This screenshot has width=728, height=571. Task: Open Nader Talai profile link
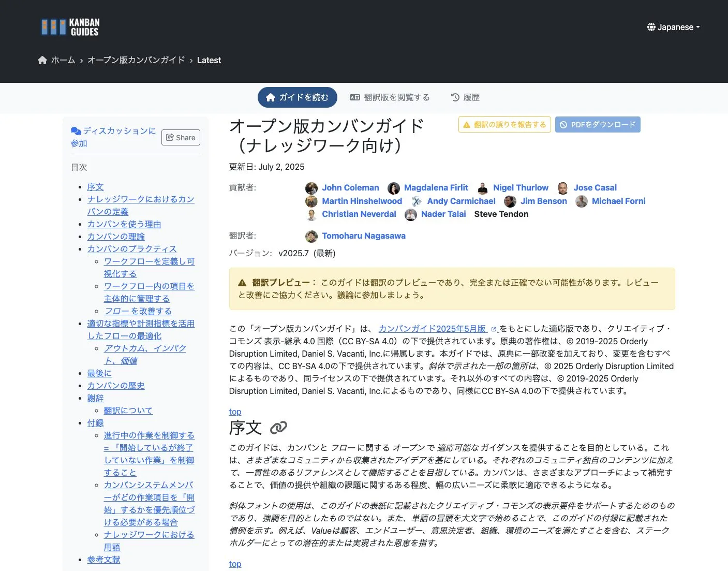[443, 214]
